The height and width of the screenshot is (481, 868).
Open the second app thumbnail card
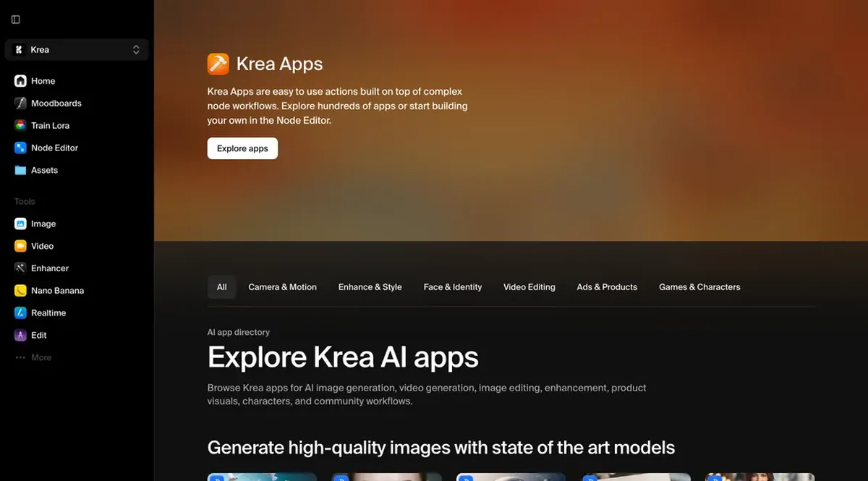(386, 477)
